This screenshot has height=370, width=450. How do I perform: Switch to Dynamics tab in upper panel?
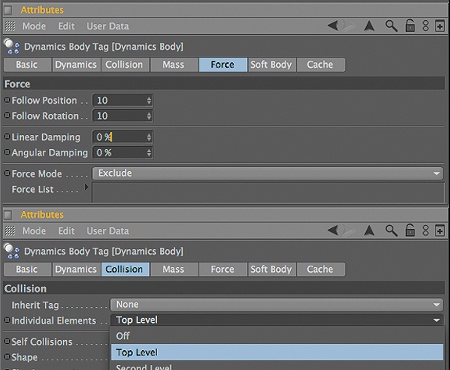pyautogui.click(x=76, y=65)
